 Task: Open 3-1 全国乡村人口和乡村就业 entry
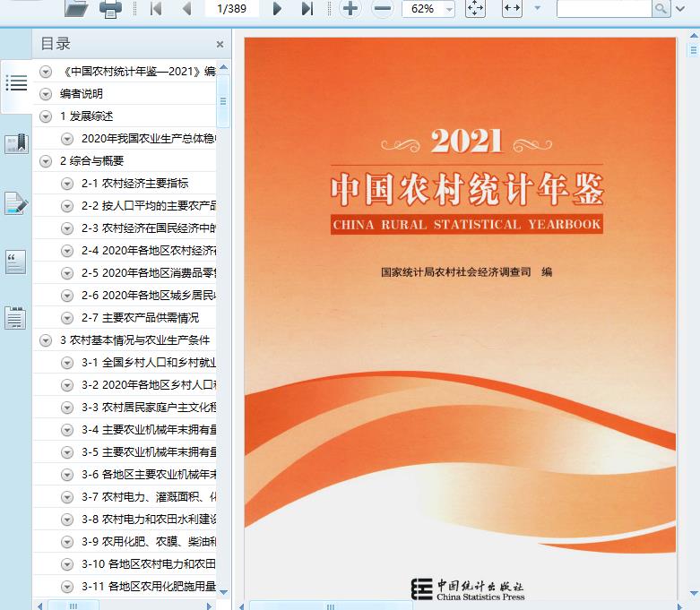[149, 363]
